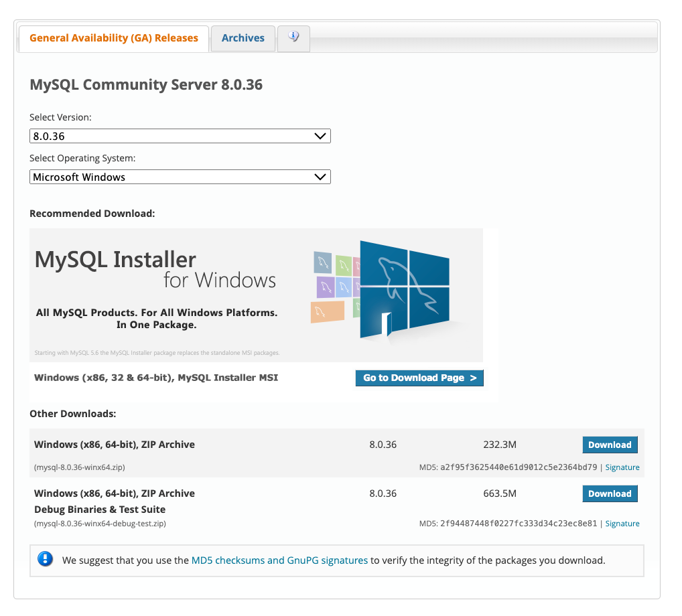Follow MD5 checksums and GnuPG signatures link

(279, 560)
